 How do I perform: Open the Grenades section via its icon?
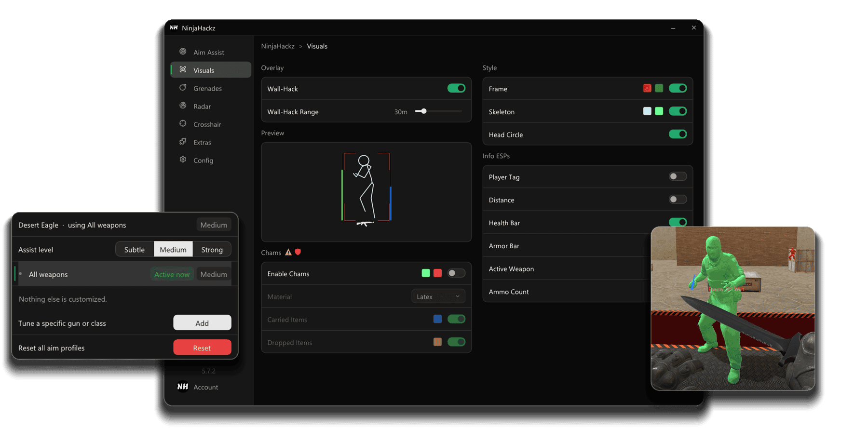click(183, 88)
